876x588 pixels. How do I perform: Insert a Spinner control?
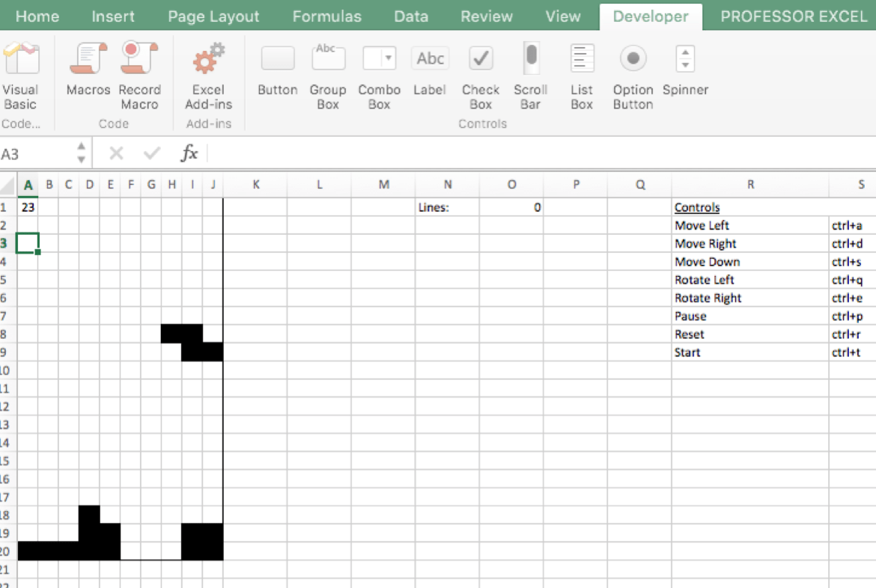(685, 72)
